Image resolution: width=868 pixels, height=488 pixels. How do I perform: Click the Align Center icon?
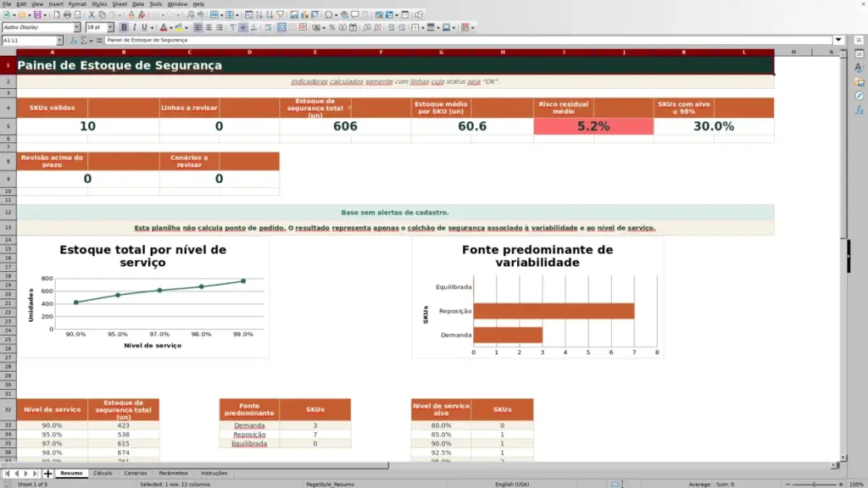pos(209,28)
